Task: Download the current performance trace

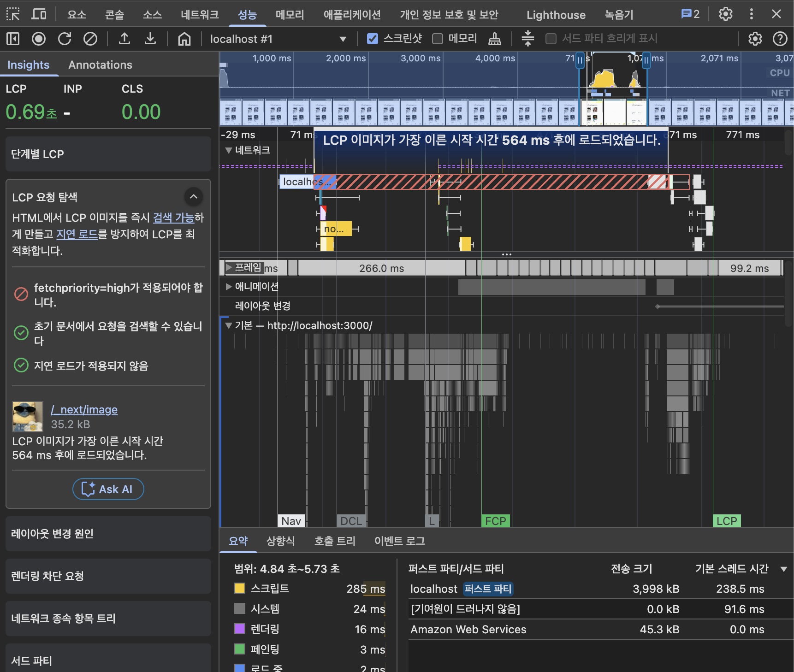Action: coord(150,39)
